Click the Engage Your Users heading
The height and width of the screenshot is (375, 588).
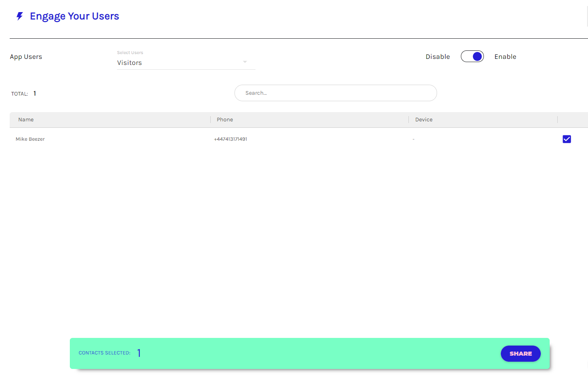point(74,16)
